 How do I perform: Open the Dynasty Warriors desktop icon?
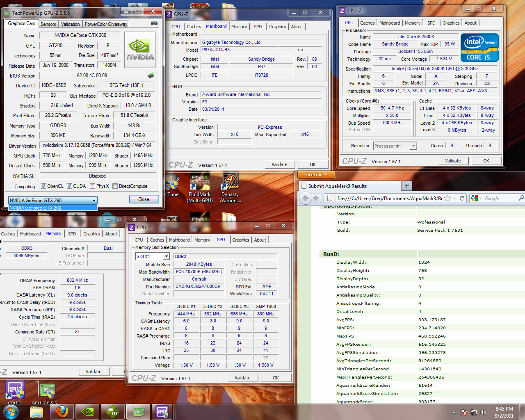[230, 189]
